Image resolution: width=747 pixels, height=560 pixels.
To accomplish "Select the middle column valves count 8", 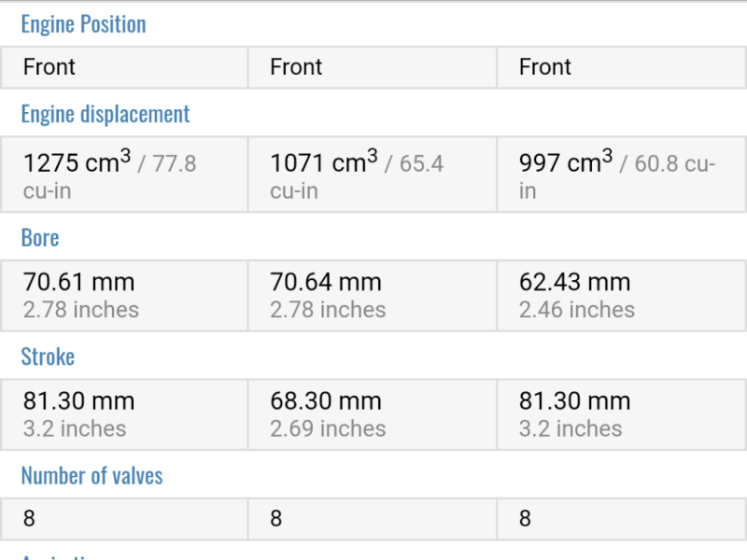I will click(x=373, y=519).
